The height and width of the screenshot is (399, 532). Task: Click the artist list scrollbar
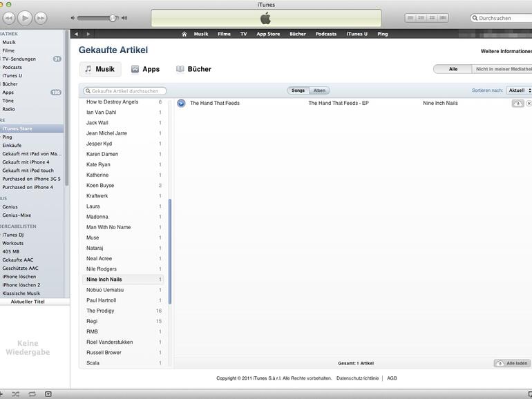click(x=170, y=251)
